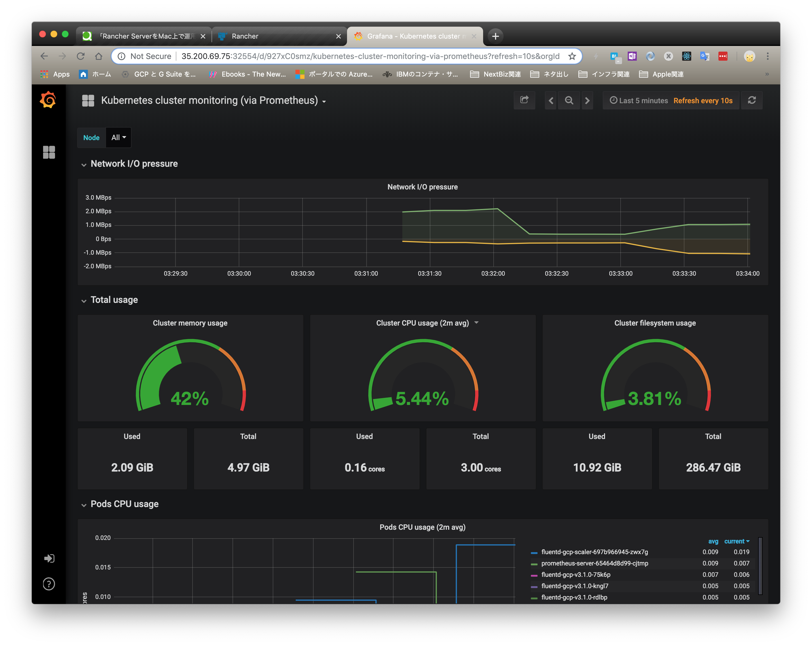The height and width of the screenshot is (646, 812).
Task: Switch to the Rancher browser tab
Action: [x=279, y=36]
